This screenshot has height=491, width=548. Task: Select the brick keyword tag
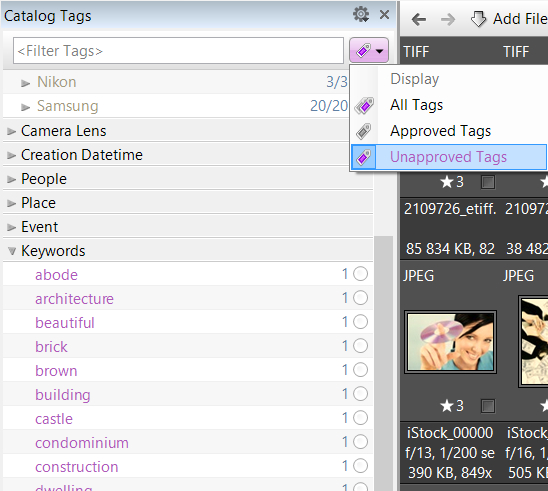(51, 347)
